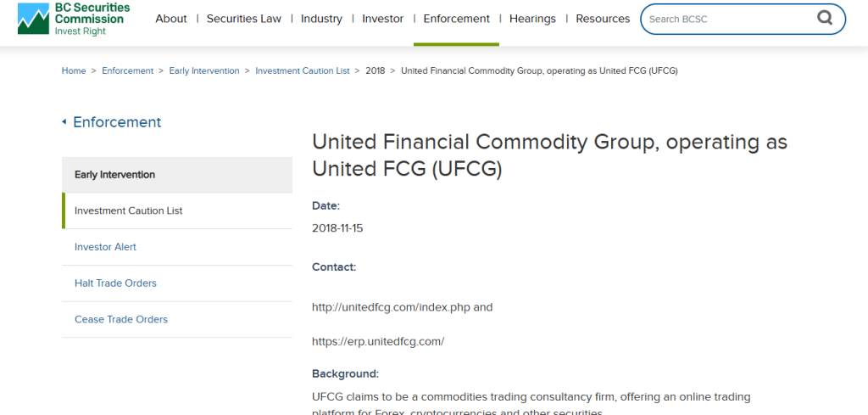Open the Hearings menu
The width and height of the screenshot is (868, 415).
[x=532, y=19]
